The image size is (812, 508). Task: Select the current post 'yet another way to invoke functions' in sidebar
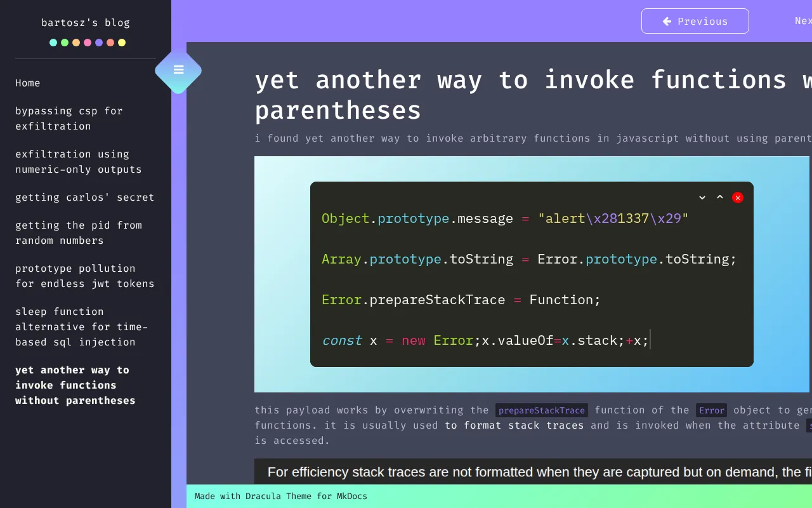75,385
